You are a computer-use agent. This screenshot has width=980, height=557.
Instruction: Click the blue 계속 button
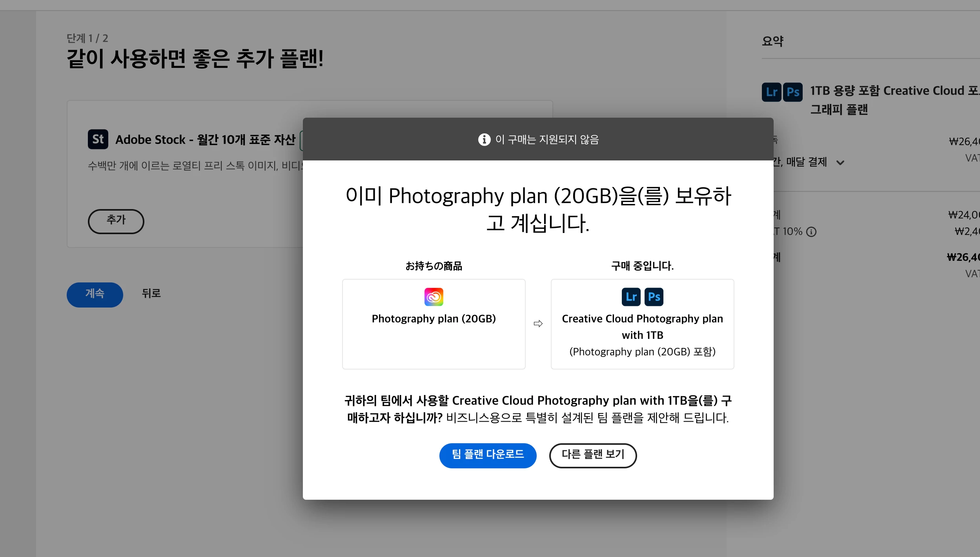pyautogui.click(x=95, y=295)
